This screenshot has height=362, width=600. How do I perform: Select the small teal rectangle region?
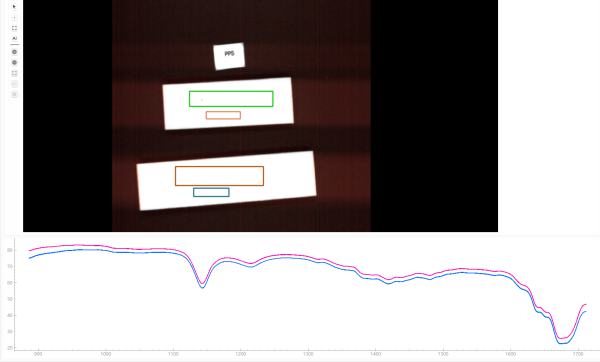211,192
